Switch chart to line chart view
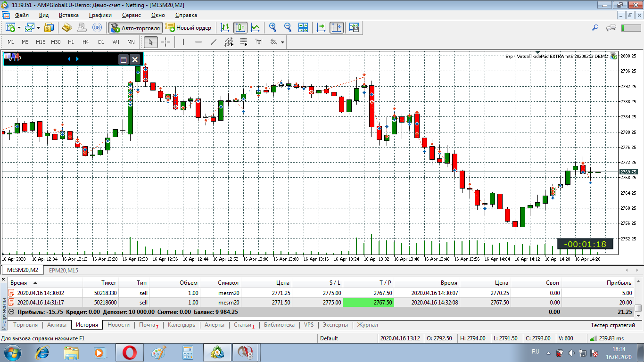Viewport: 644px width, 362px height. [255, 27]
